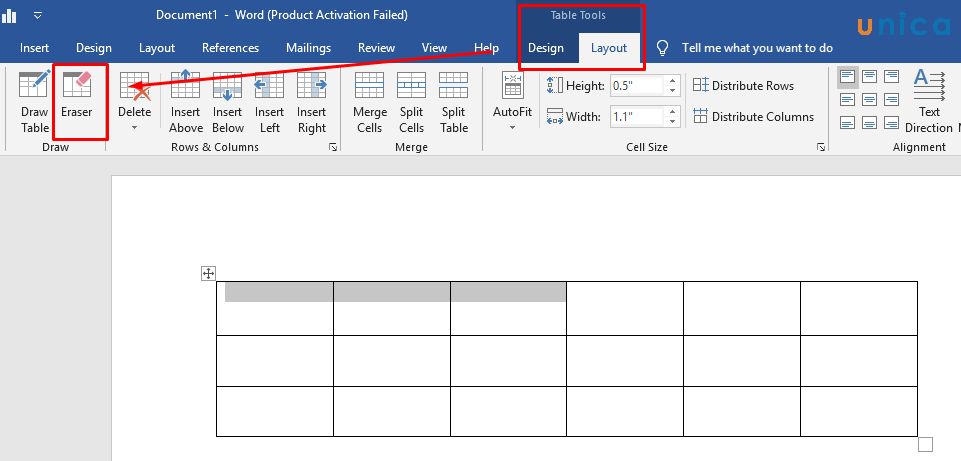Activate the Eraser tool
961x461 pixels.
coord(77,96)
